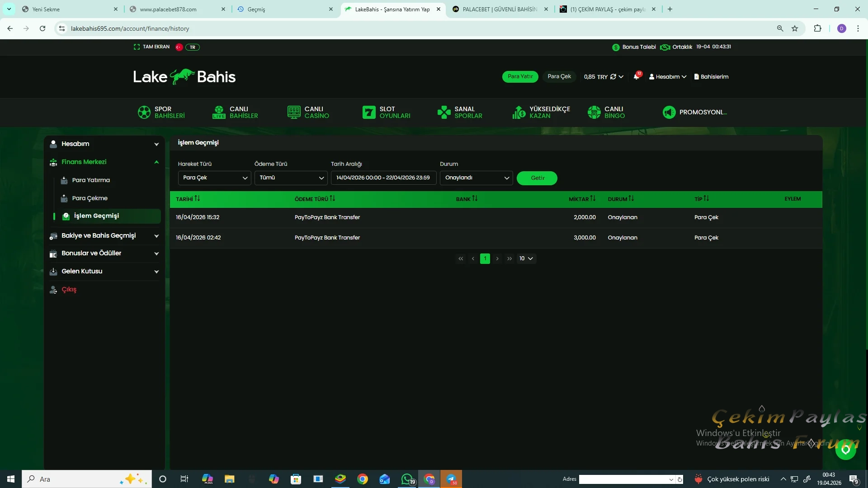The image size is (868, 488).
Task: Go to next page arrow
Action: click(x=497, y=258)
